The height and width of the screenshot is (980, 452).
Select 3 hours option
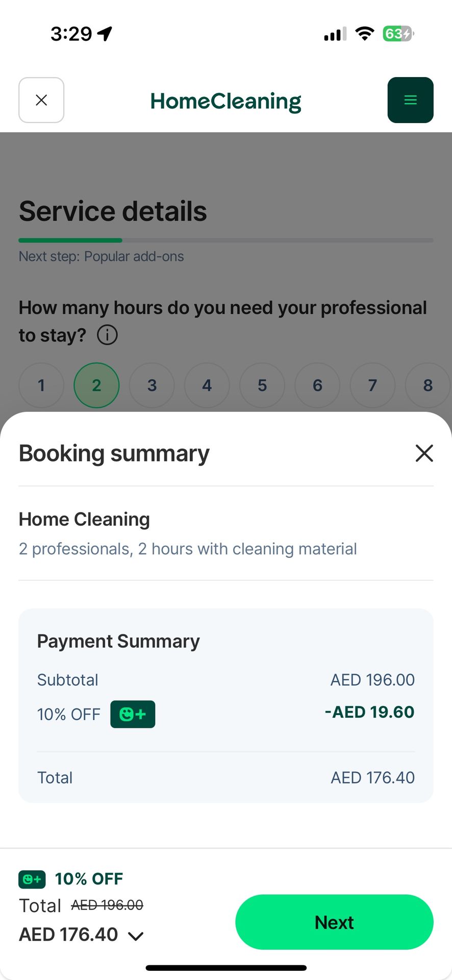click(x=152, y=385)
